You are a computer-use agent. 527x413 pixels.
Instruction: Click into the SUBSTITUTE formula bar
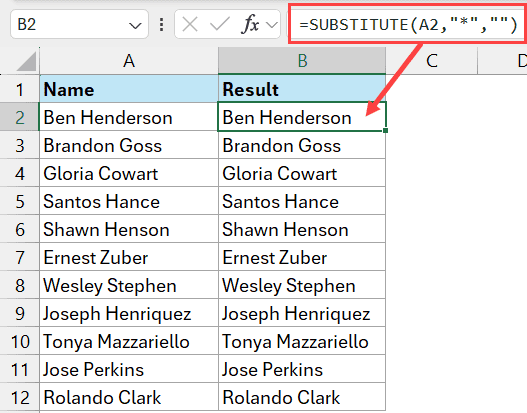(407, 24)
